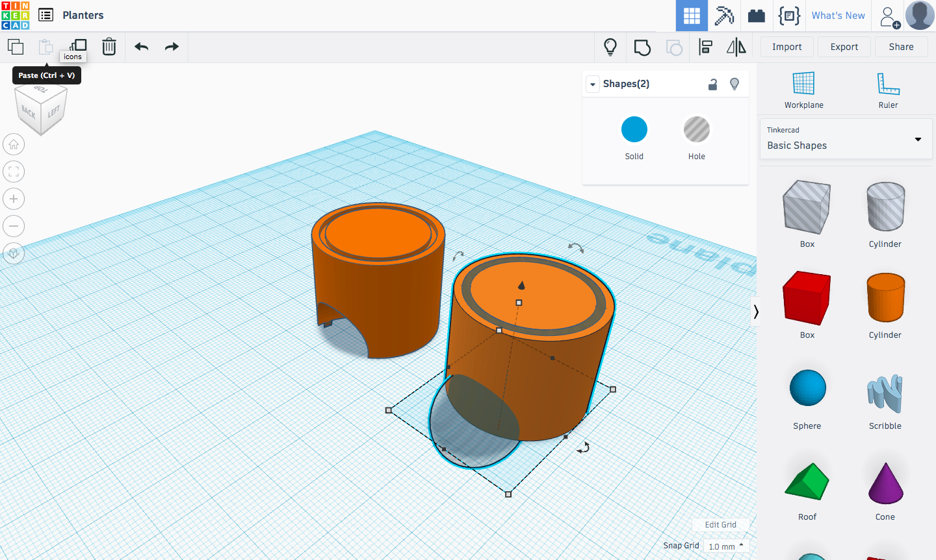Click the Planters design name
Viewport: 936px width, 560px height.
tap(83, 15)
